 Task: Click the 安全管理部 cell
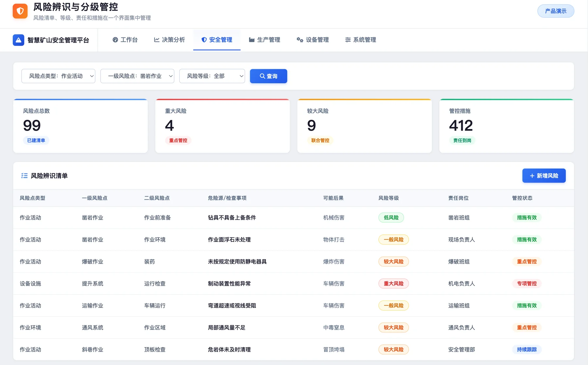[x=462, y=350]
